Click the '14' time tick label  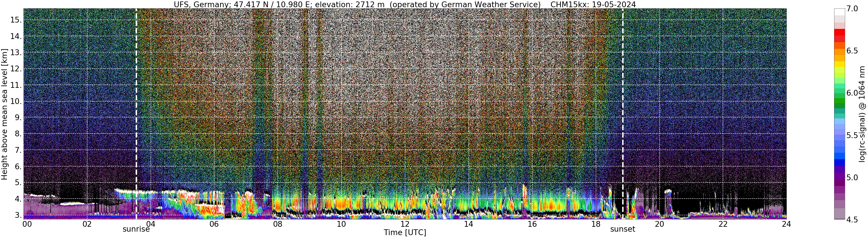pyautogui.click(x=468, y=224)
